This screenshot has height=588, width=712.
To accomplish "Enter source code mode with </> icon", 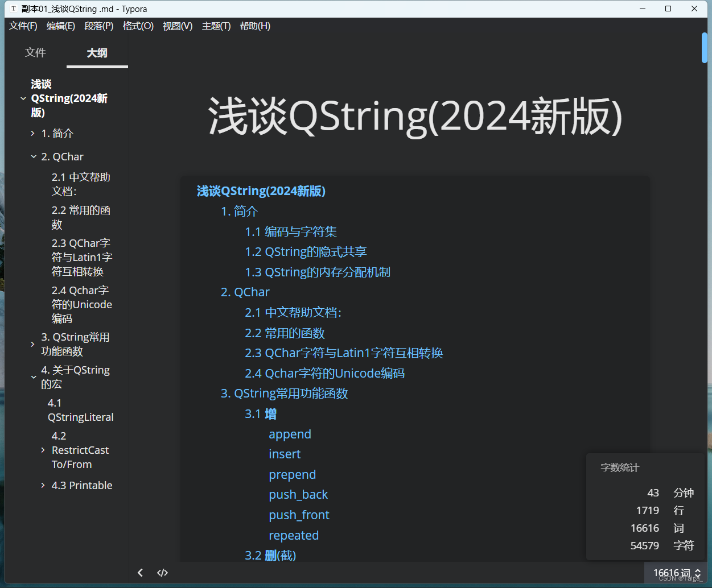I will pos(162,573).
